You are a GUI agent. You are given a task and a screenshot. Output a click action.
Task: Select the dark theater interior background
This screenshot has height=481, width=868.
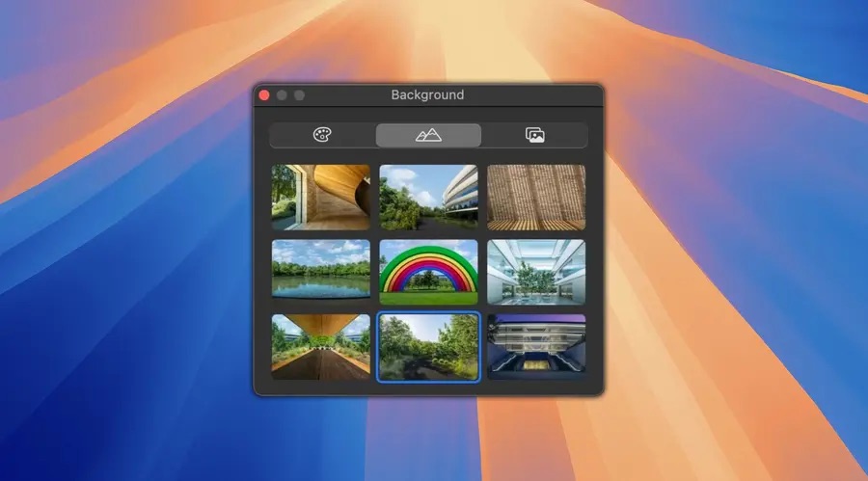[x=535, y=346]
